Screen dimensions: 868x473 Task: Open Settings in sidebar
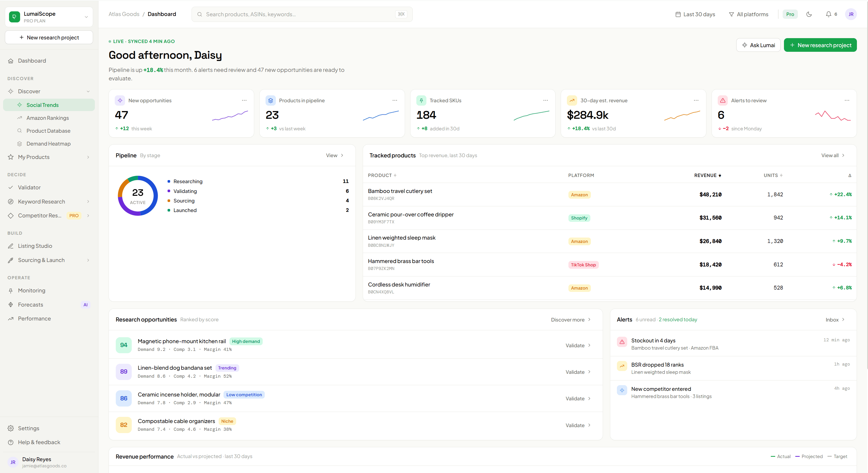(49, 428)
